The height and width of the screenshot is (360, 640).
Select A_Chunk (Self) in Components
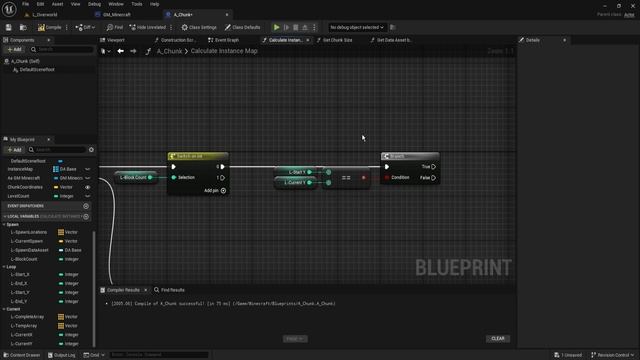pos(25,61)
